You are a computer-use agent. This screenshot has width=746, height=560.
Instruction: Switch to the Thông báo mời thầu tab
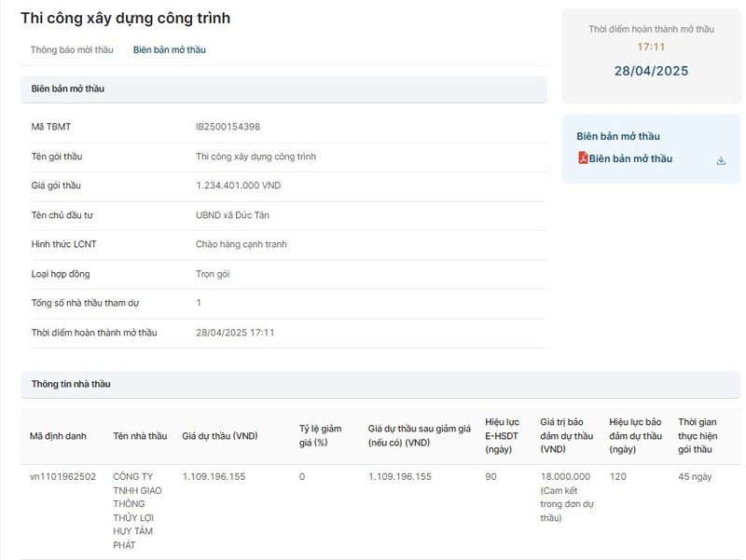(x=72, y=50)
